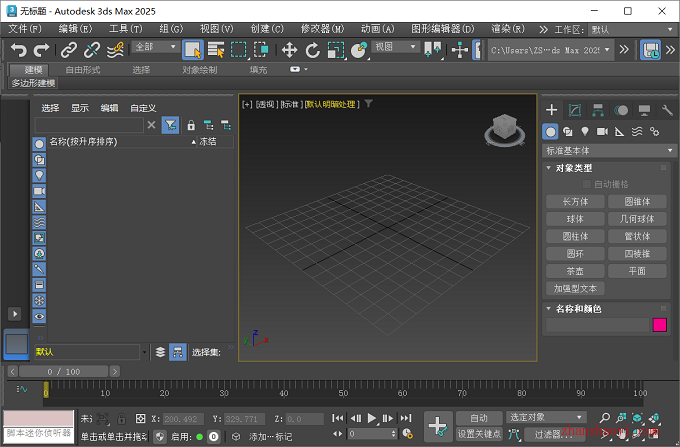Screen dimensions: 680x447
Task: Open the 视图 reference coordinate dropdown
Action: click(396, 47)
